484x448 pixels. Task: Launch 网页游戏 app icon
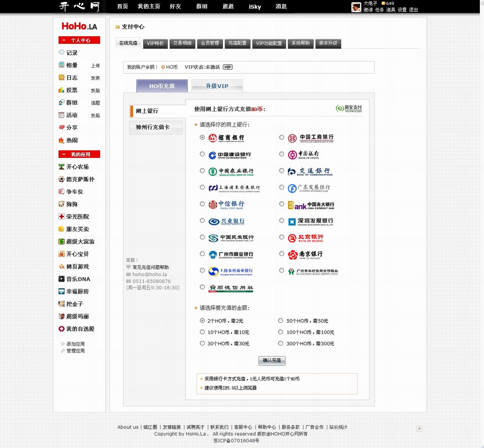pyautogui.click(x=61, y=266)
